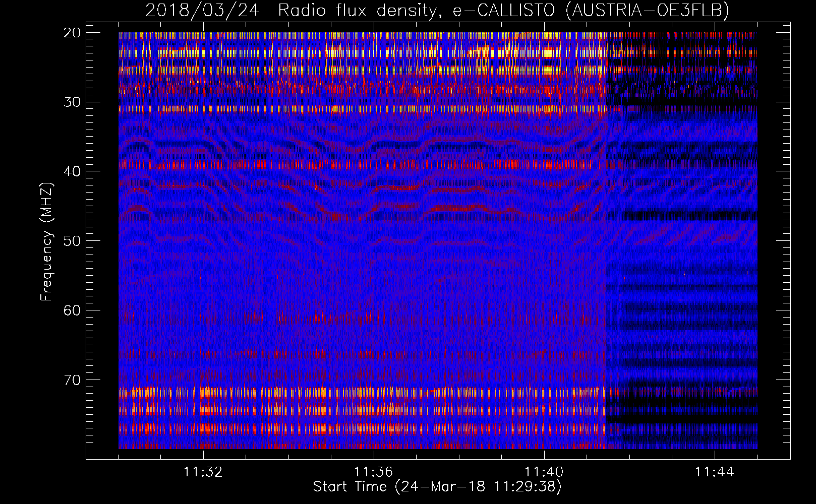This screenshot has width=816, height=504.
Task: Click the 40 MHz frequency tick label
Action: coord(72,171)
